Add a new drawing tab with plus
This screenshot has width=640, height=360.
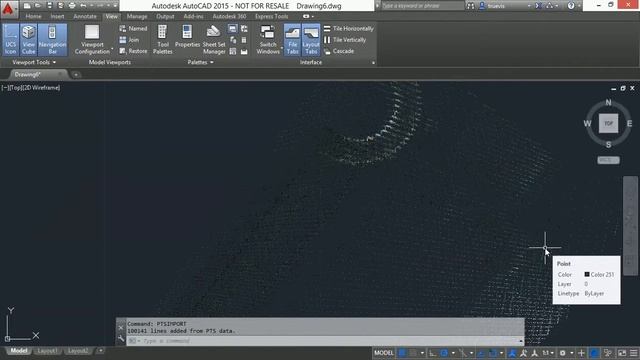pyautogui.click(x=76, y=75)
